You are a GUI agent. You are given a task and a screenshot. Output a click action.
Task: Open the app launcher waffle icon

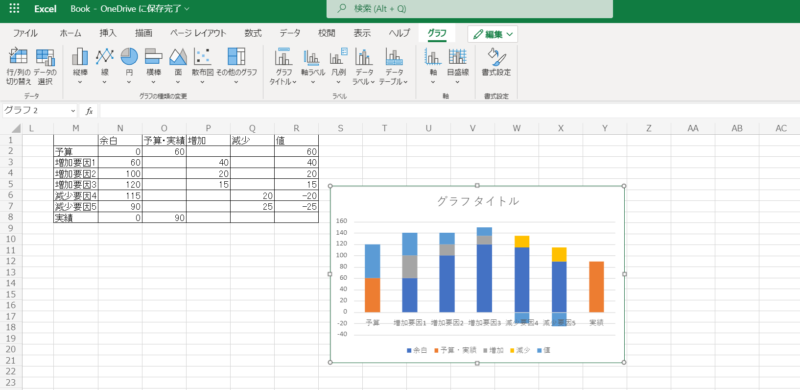[14, 9]
